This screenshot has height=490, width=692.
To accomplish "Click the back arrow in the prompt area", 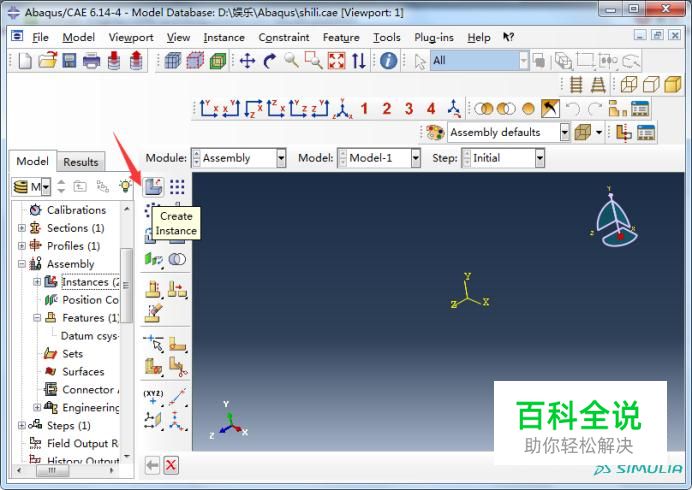I will [152, 465].
